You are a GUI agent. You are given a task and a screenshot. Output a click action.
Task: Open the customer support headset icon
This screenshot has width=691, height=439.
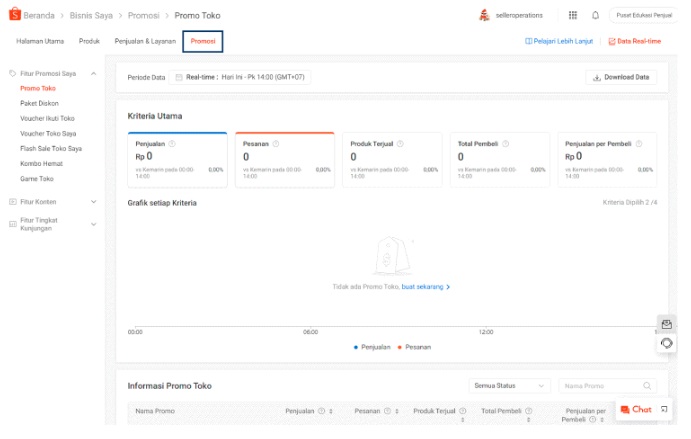click(667, 344)
